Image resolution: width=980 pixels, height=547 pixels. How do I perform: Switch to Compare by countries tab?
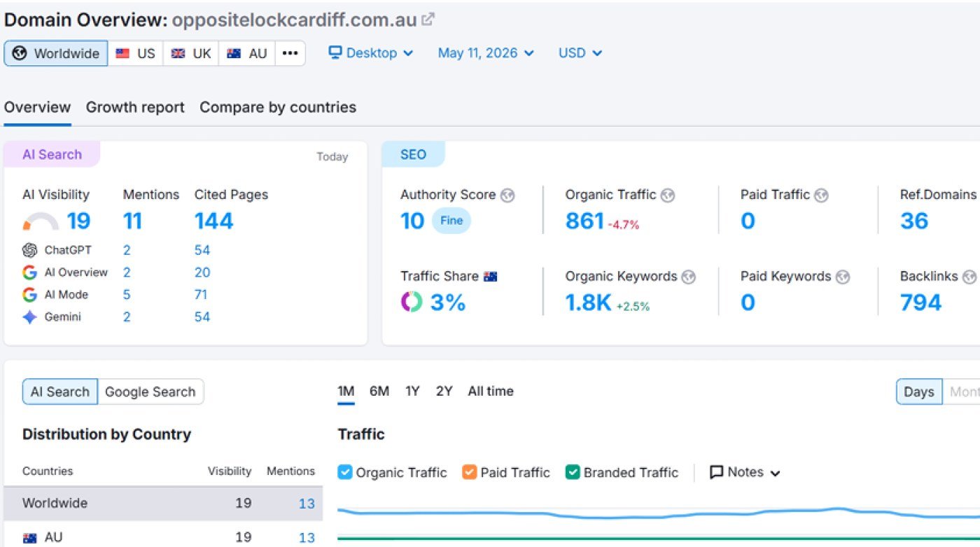click(x=278, y=107)
